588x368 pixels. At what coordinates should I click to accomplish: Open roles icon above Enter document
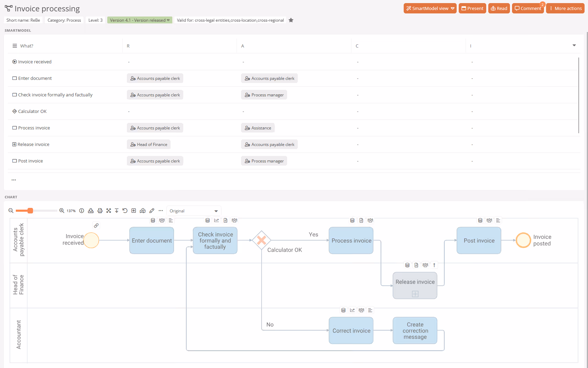tap(162, 220)
